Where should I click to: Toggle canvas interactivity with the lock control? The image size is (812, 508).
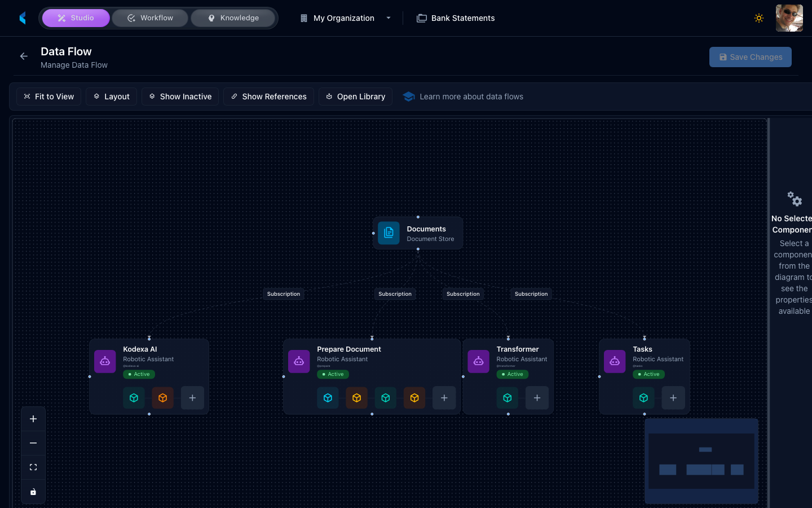tap(33, 491)
